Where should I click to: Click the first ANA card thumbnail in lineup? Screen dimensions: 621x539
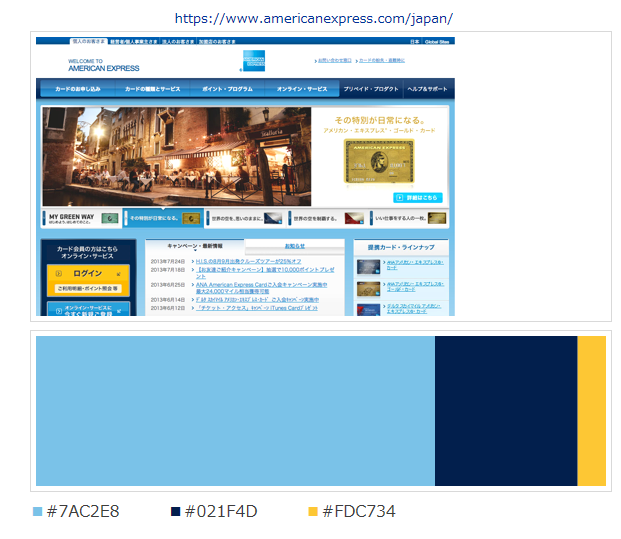tap(368, 267)
